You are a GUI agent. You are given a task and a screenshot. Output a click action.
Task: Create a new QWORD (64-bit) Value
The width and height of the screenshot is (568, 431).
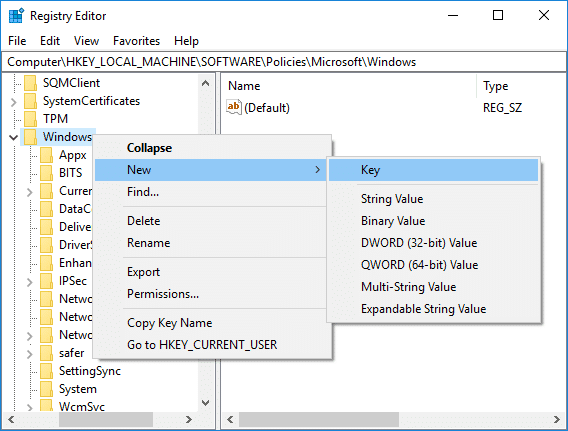434,265
